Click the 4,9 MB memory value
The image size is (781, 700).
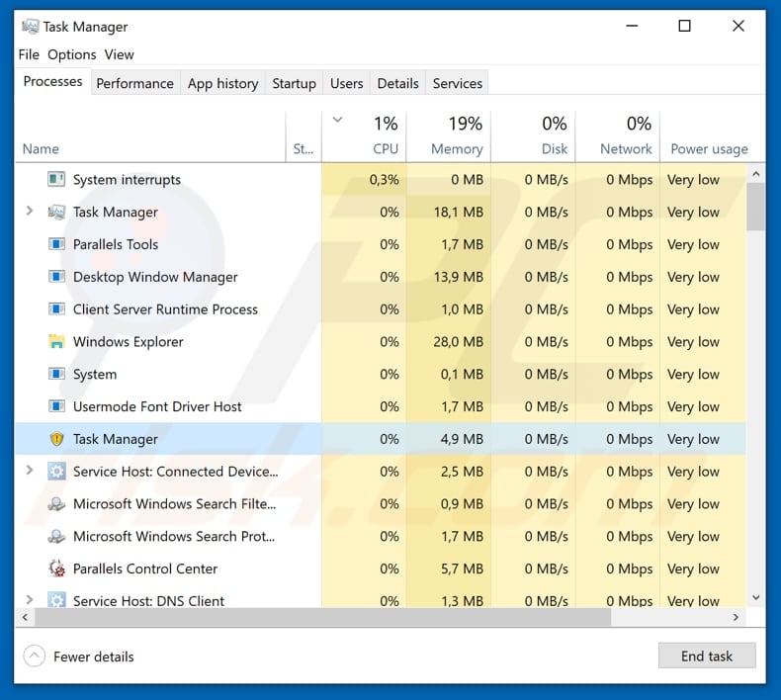coord(462,439)
